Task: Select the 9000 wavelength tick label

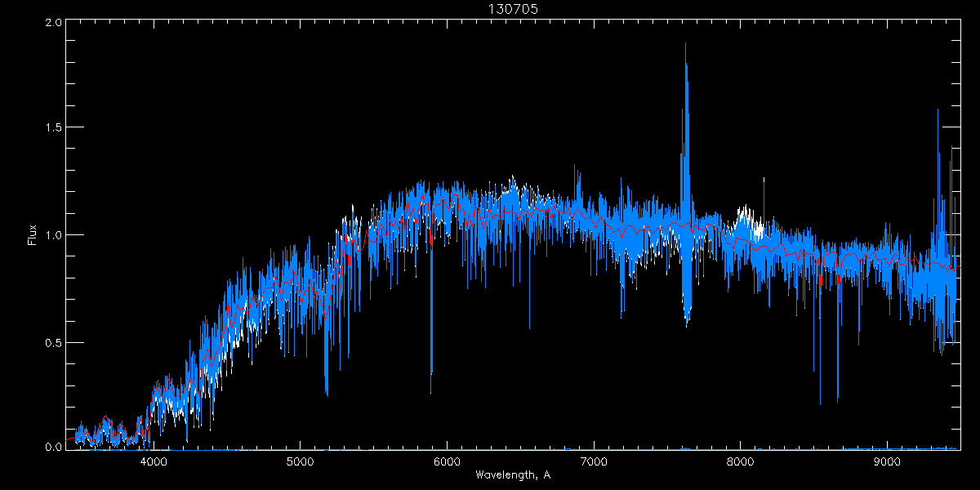Action: [887, 461]
